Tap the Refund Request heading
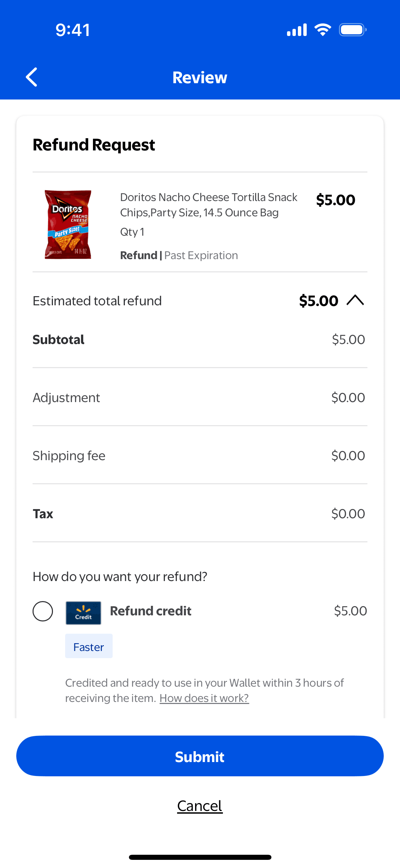Image resolution: width=400 pixels, height=868 pixels. pyautogui.click(x=94, y=145)
